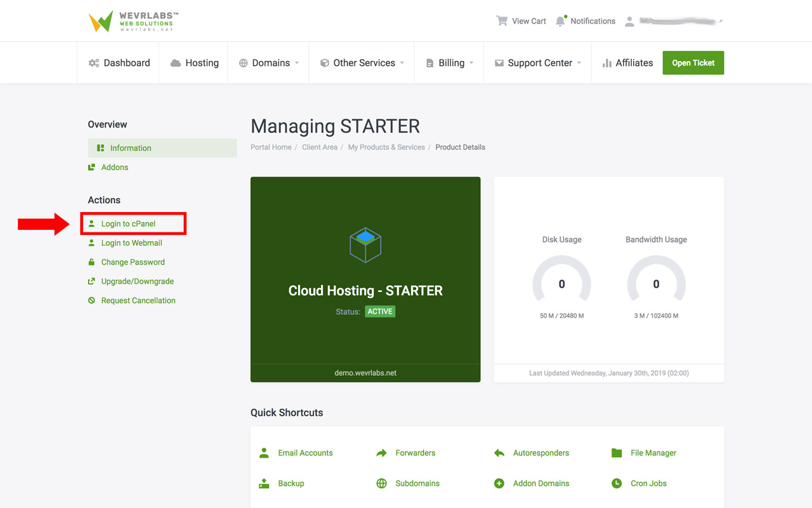Click the Hosting cloud icon
The image size is (812, 508).
point(176,63)
